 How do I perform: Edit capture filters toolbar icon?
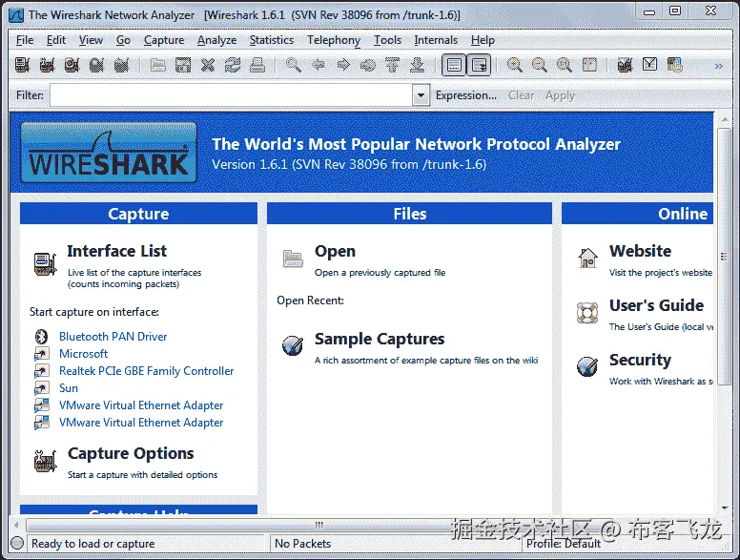[x=625, y=65]
